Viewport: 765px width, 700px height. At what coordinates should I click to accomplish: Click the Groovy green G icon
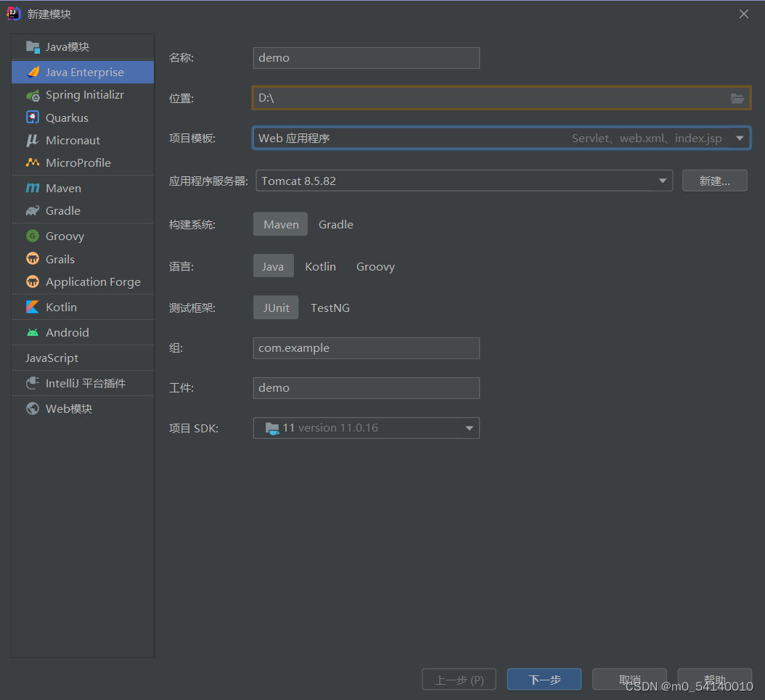pos(33,236)
